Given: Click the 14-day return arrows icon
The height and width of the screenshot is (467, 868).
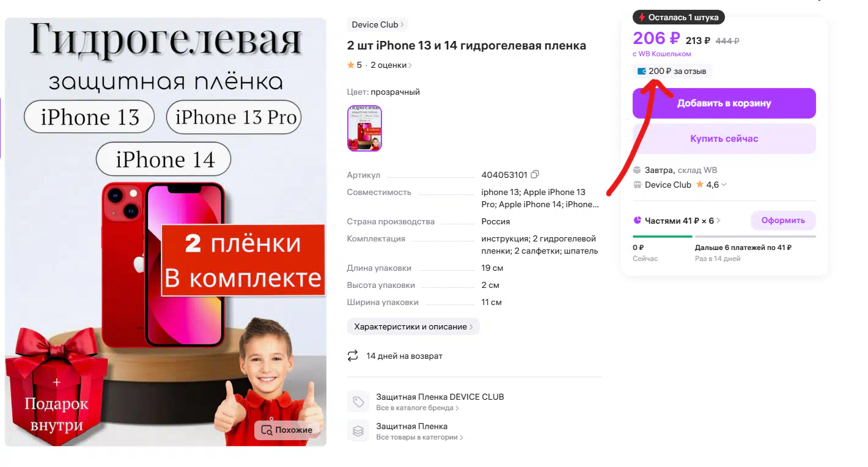Looking at the screenshot, I should pyautogui.click(x=353, y=355).
